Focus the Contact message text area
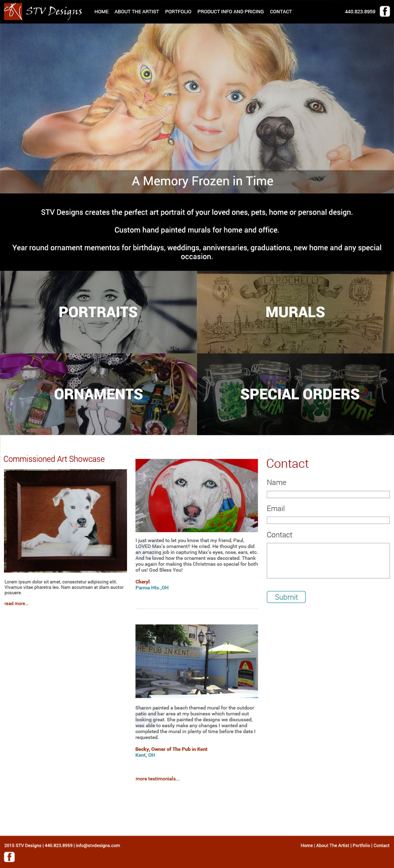 pyautogui.click(x=328, y=560)
